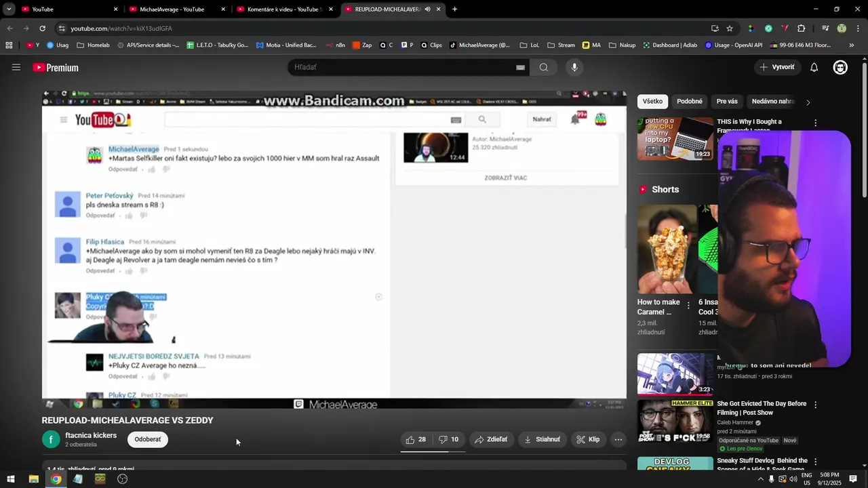Screen dimensions: 868x488
Task: Open options for Sneaky Stuff Devlog video
Action: tap(816, 462)
